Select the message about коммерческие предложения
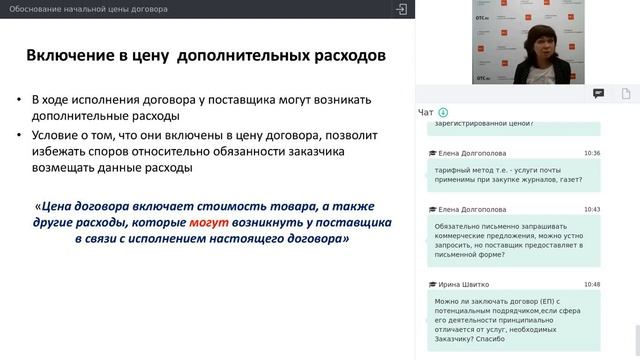This screenshot has width=640, height=360. pyautogui.click(x=514, y=241)
